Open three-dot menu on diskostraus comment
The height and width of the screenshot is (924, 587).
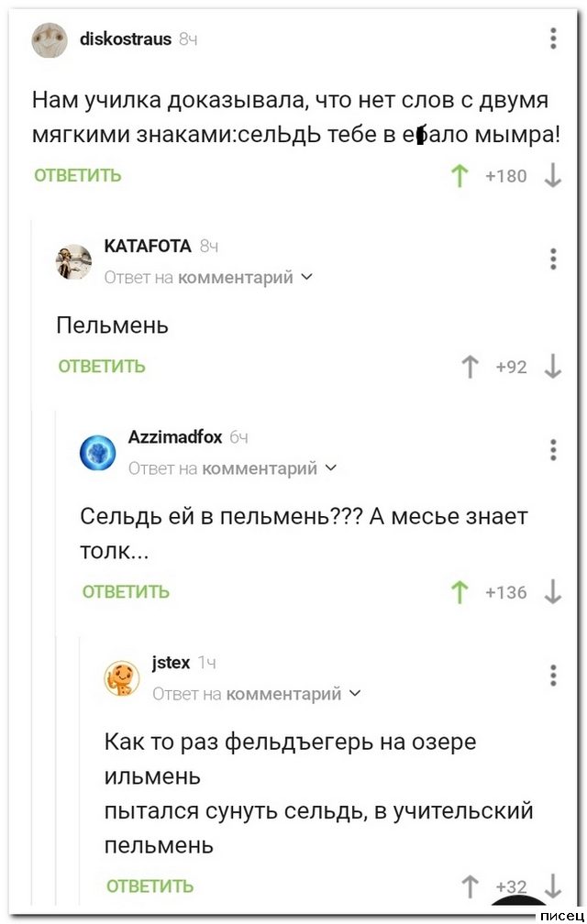coord(553,38)
